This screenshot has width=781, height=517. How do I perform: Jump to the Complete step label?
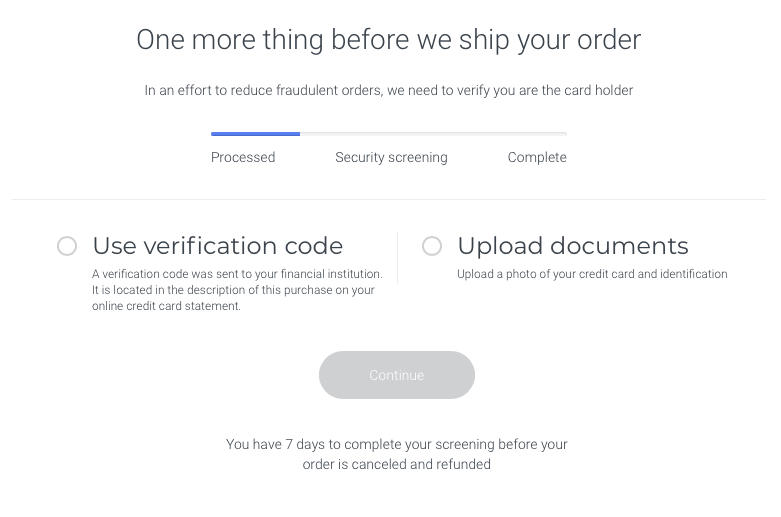pos(537,157)
